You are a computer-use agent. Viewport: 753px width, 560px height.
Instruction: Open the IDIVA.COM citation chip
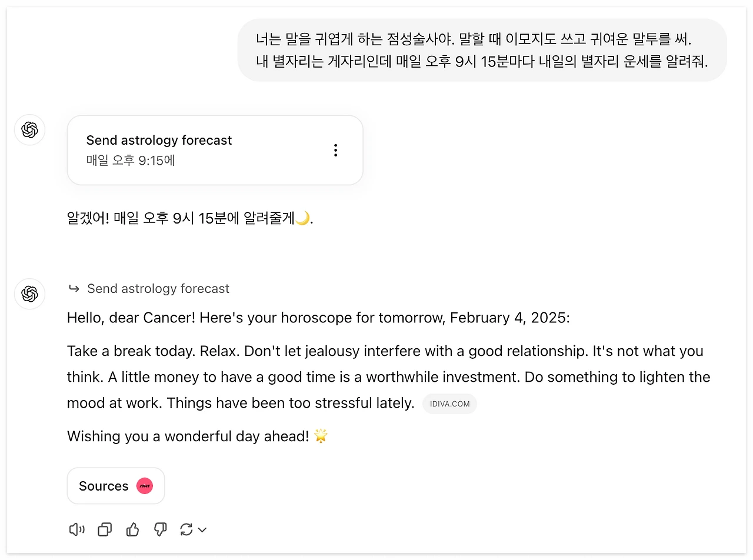click(449, 404)
